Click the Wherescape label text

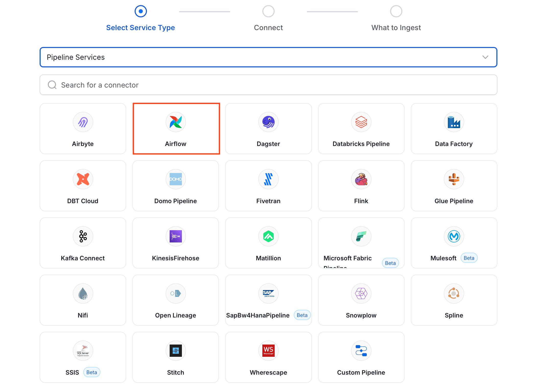coord(268,373)
